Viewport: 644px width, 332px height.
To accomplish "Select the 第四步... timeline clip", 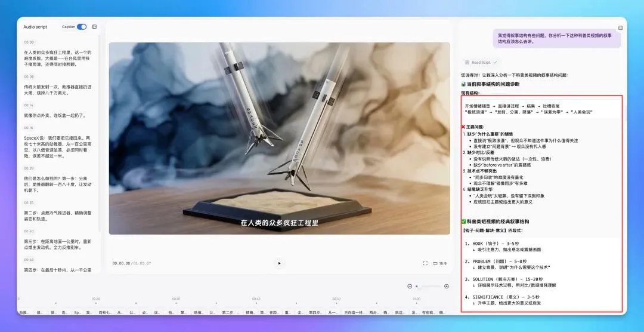I will [x=316, y=313].
